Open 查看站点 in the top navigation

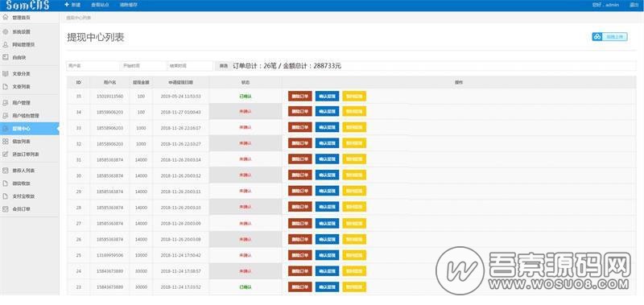[x=100, y=5]
